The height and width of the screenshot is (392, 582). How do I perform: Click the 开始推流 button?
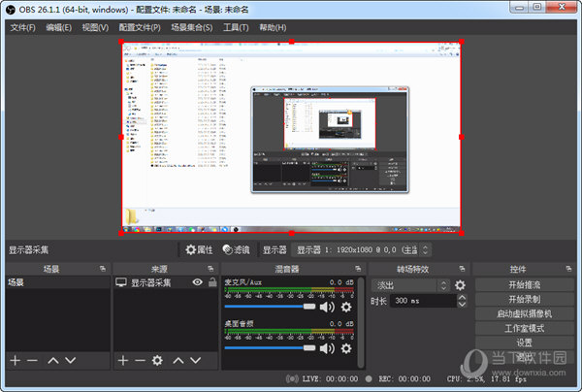[x=524, y=285]
